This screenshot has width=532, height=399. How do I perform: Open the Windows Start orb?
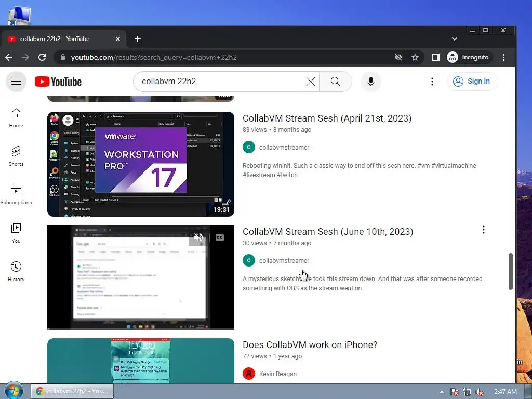pyautogui.click(x=14, y=391)
